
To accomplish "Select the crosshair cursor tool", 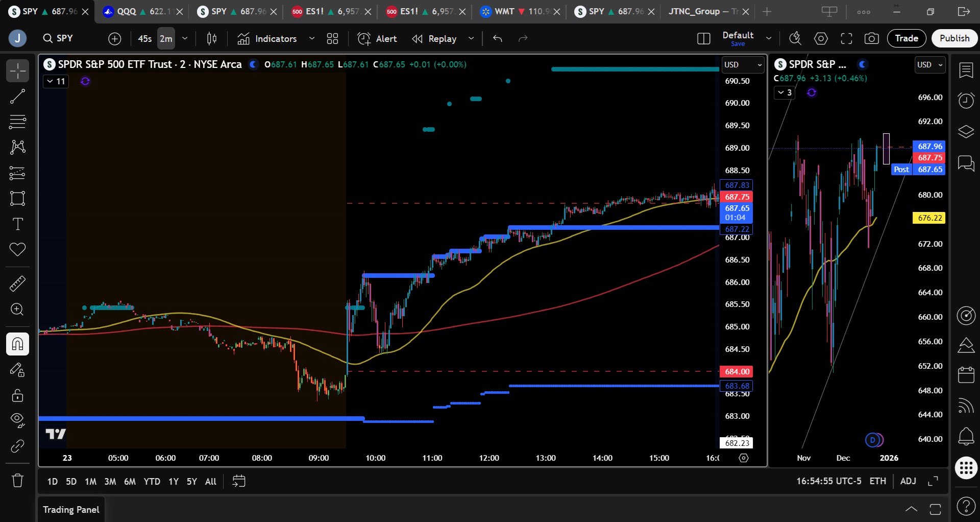I will 17,71.
